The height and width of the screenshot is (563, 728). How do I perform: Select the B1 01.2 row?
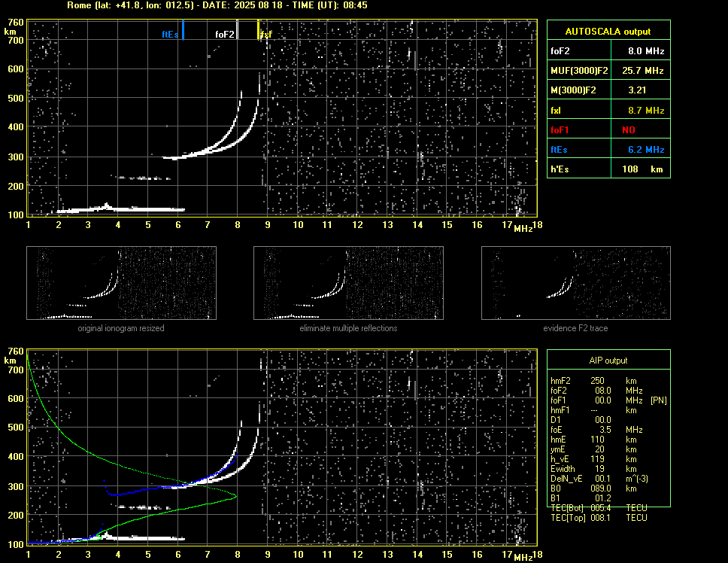(x=581, y=498)
